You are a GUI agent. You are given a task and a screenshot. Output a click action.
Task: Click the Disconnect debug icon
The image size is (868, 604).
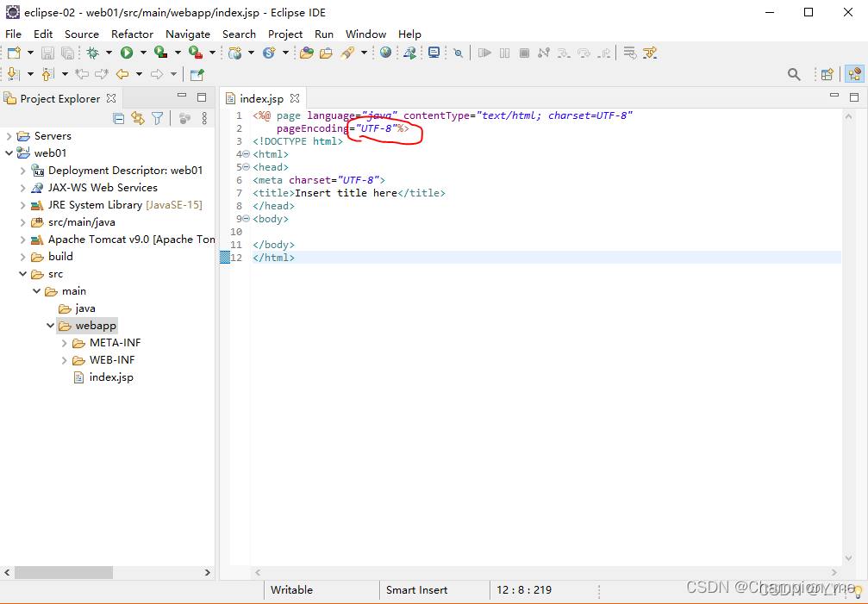click(544, 53)
